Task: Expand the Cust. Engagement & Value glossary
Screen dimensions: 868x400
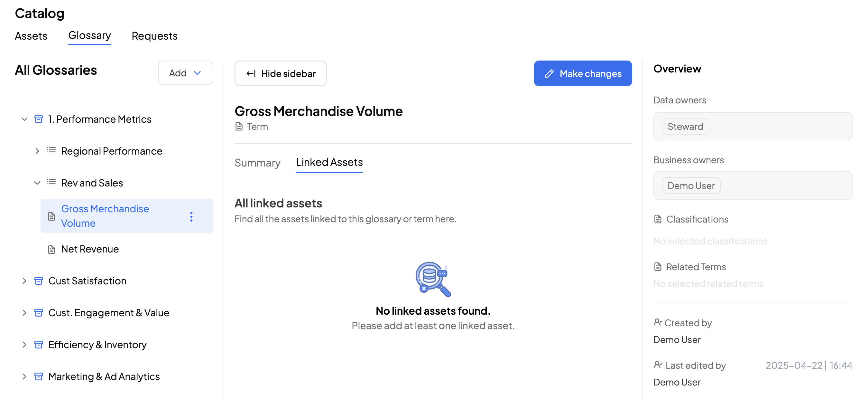Action: pyautogui.click(x=24, y=313)
